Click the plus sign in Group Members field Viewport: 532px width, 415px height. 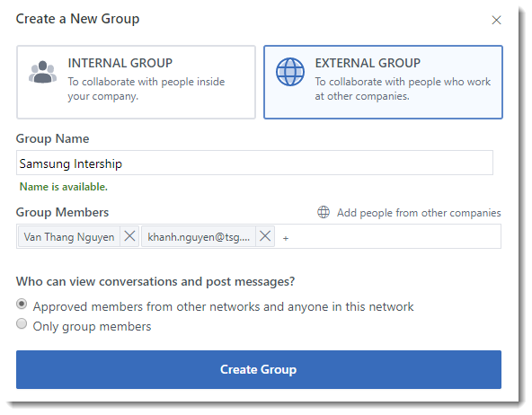(x=286, y=239)
